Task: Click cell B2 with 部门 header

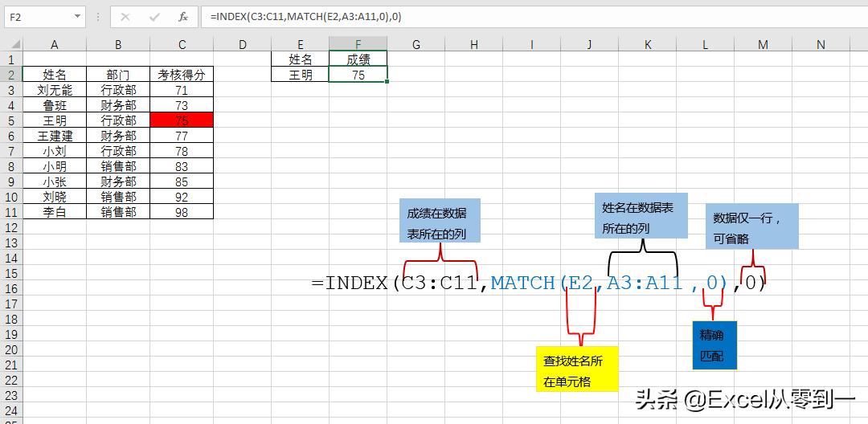Action: click(x=118, y=75)
